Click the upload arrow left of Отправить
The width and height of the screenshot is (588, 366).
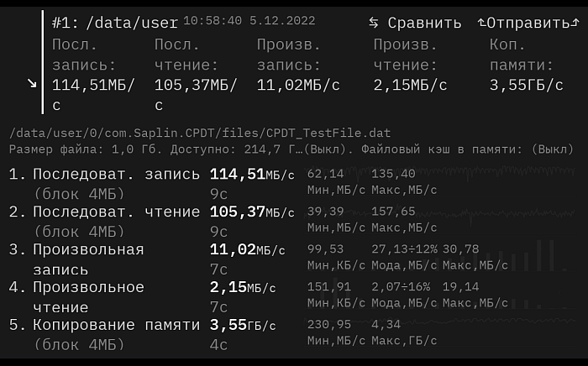point(482,23)
